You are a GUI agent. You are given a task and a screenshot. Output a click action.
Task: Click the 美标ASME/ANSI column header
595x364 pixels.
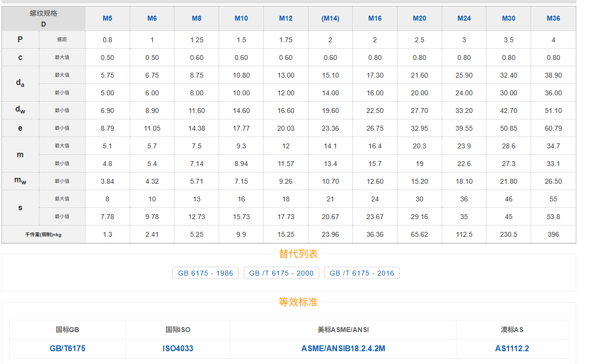(x=343, y=330)
